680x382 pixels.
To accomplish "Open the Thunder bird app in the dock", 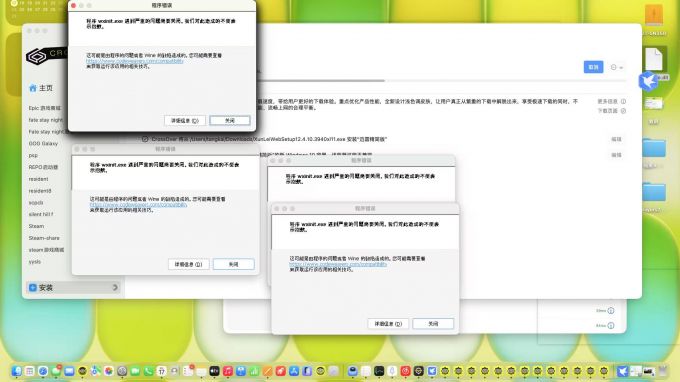I will point(622,371).
